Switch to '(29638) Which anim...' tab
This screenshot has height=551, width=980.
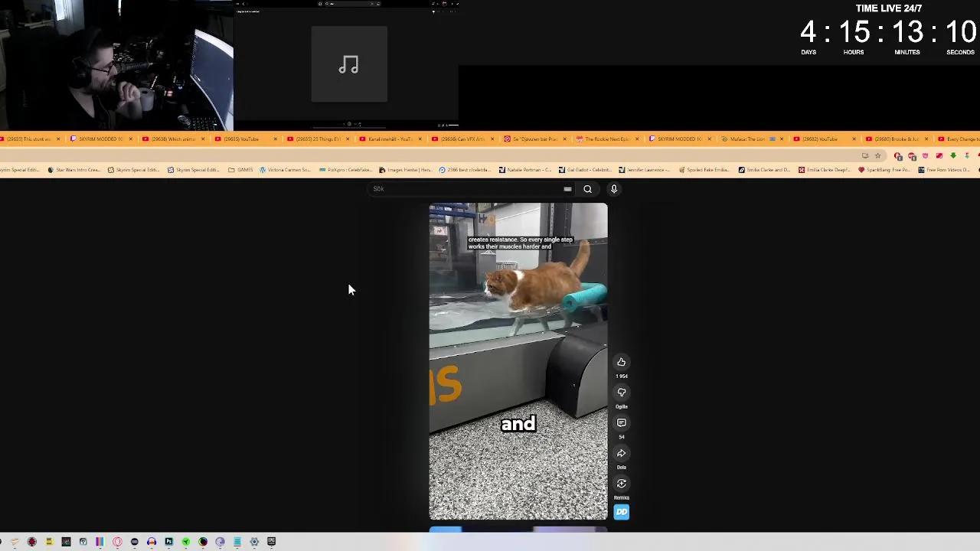[173, 139]
